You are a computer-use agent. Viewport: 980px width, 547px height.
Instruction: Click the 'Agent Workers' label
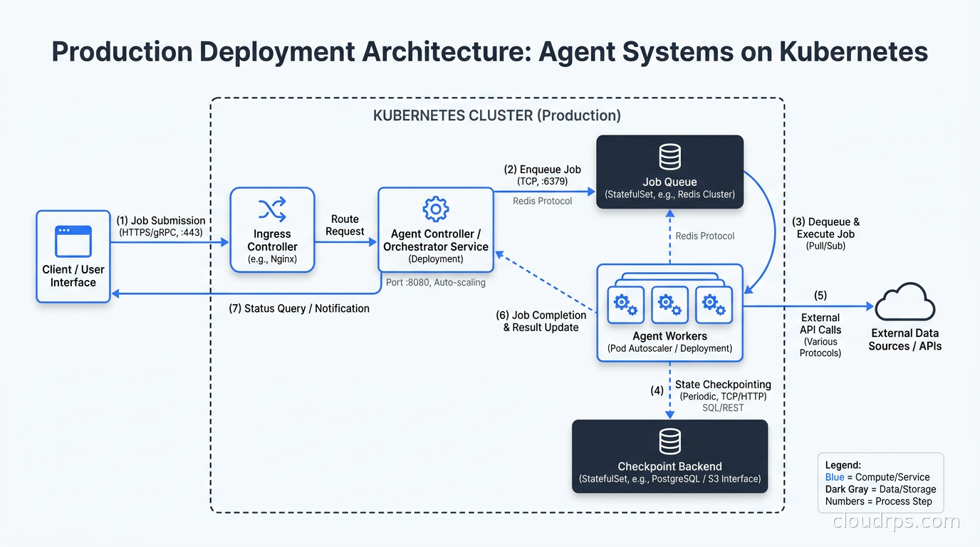[x=669, y=335]
